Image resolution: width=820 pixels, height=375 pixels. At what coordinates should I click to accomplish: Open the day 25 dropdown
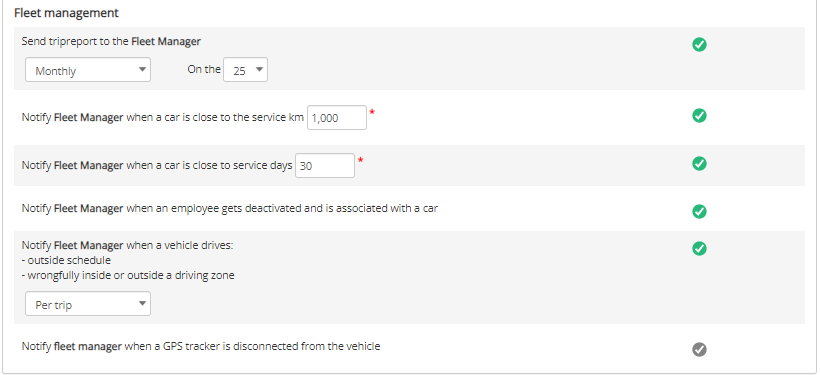(x=245, y=70)
